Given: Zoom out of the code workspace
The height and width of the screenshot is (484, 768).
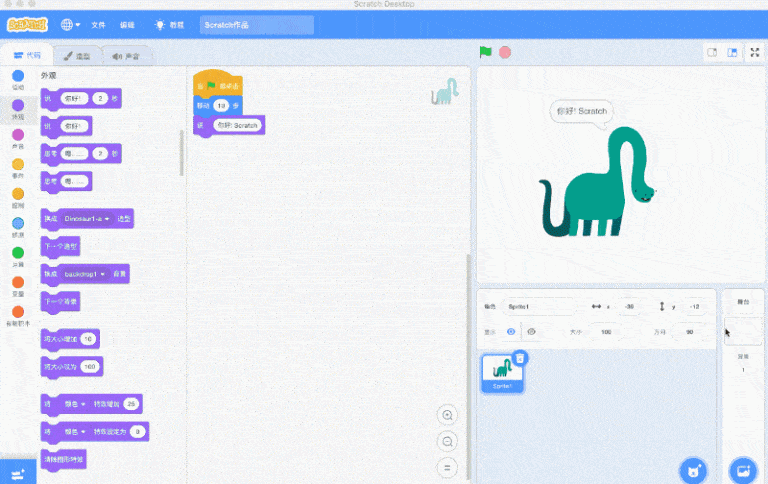Looking at the screenshot, I should coord(448,441).
